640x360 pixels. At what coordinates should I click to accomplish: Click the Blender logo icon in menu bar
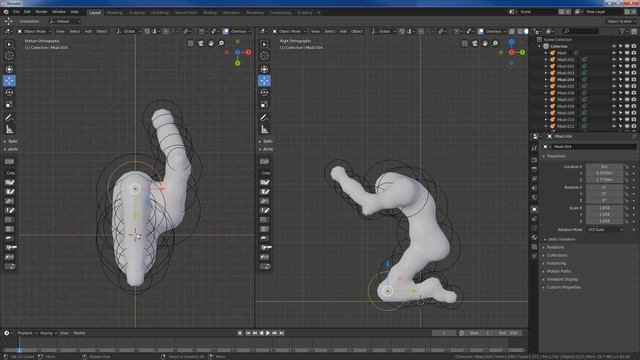pos(6,12)
